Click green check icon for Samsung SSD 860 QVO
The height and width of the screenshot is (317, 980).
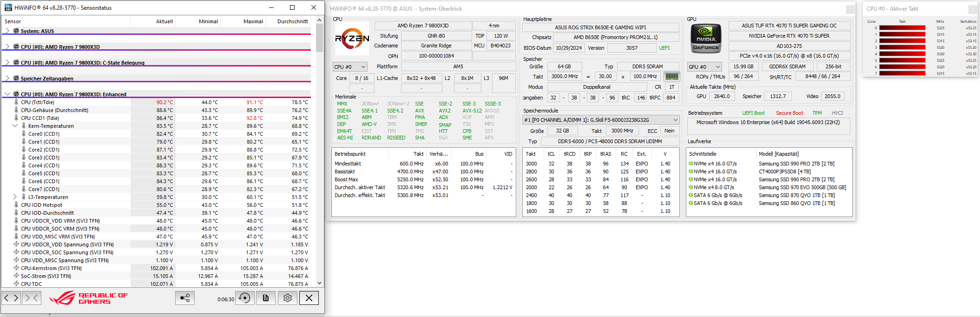(691, 203)
